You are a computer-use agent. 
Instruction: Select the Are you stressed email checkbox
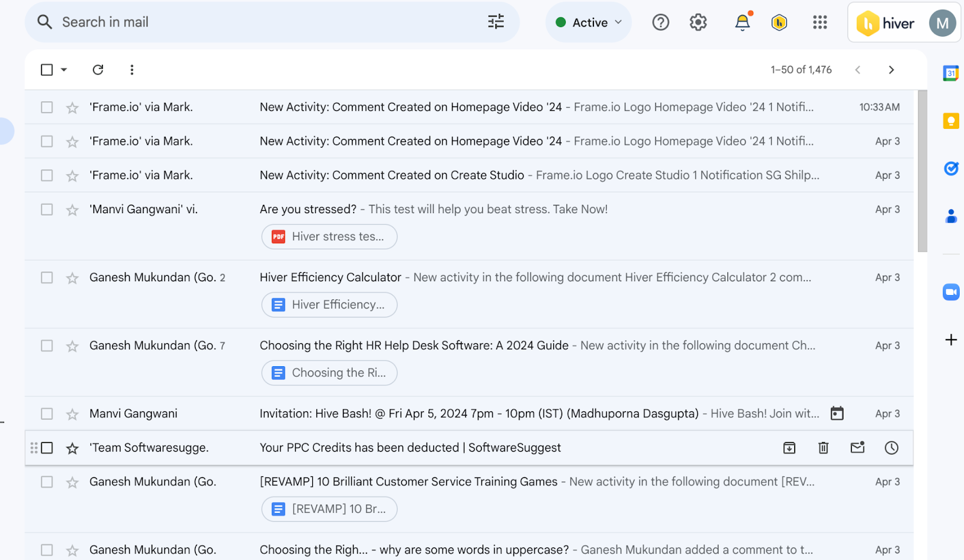tap(46, 210)
